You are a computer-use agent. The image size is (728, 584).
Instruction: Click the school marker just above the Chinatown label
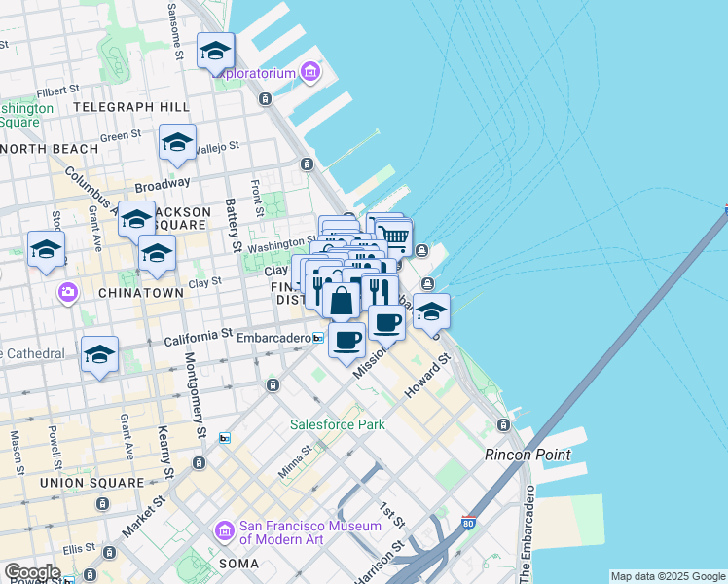click(x=157, y=254)
